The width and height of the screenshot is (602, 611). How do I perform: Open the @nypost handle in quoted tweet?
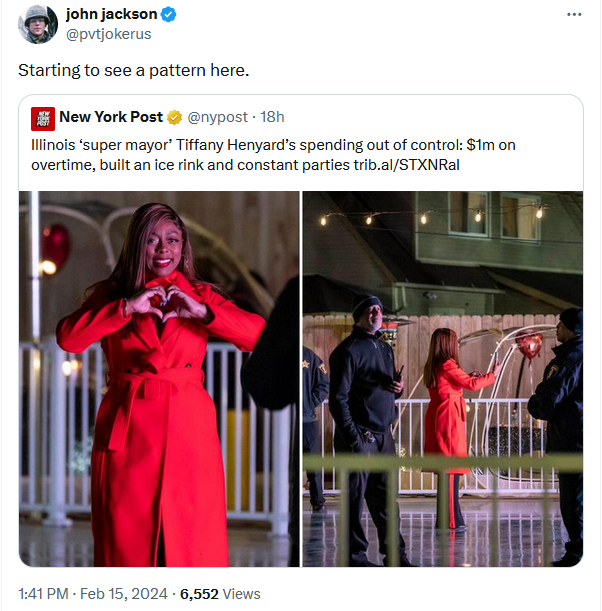tap(217, 117)
